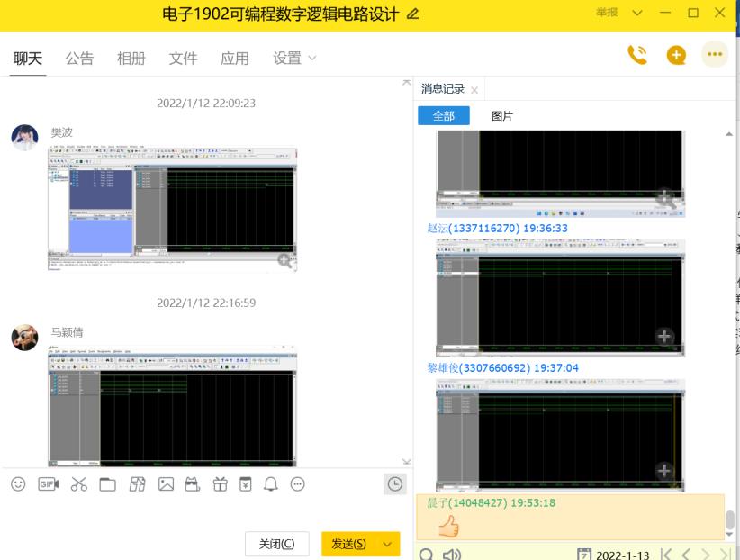Expand the send button options arrow
This screenshot has height=560, width=740.
click(389, 544)
